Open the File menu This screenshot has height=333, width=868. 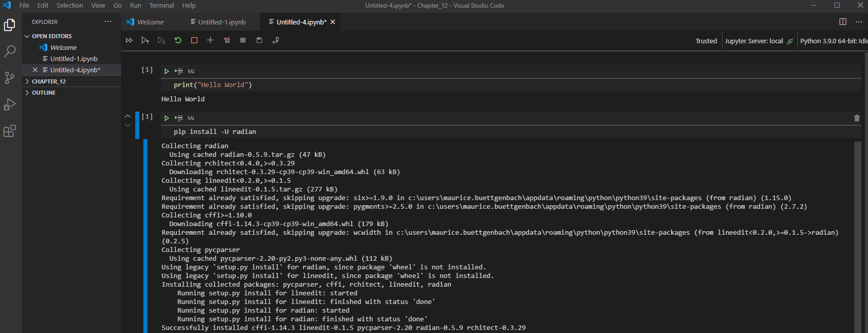24,5
